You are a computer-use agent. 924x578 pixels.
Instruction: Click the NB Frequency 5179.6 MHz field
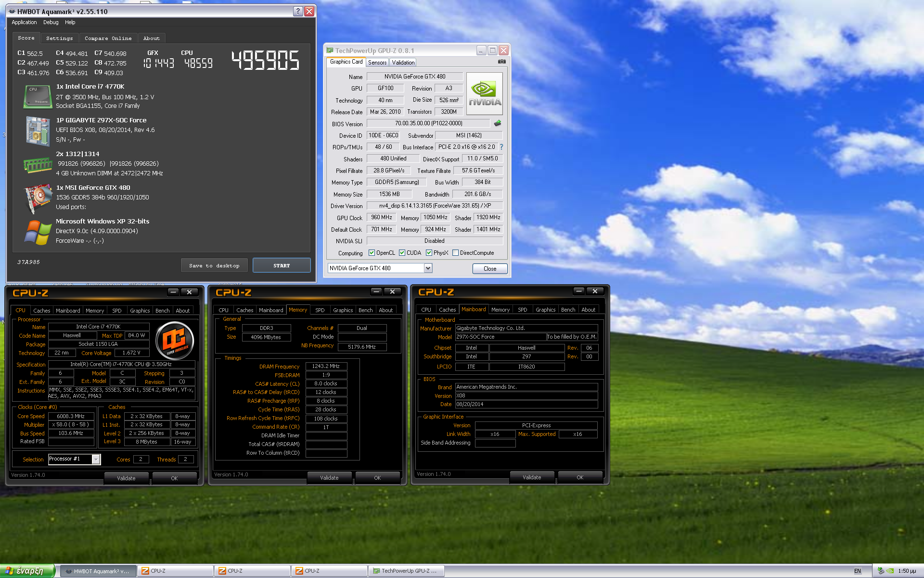362,347
